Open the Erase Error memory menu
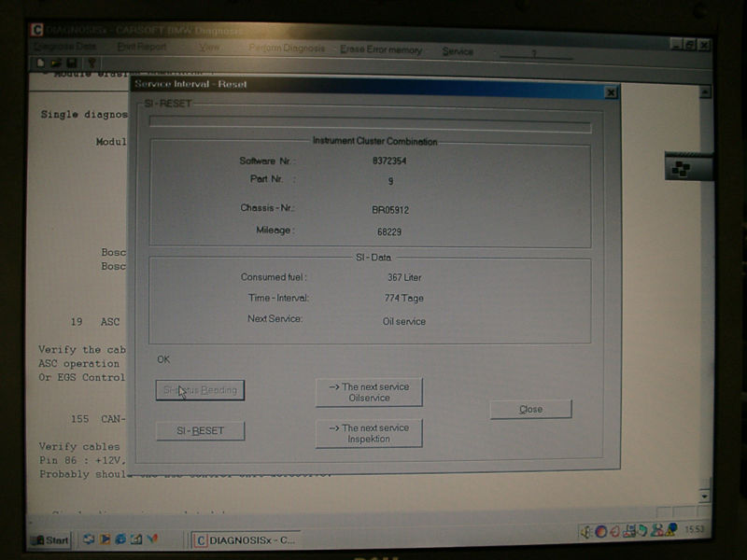This screenshot has width=747, height=560. click(x=381, y=49)
